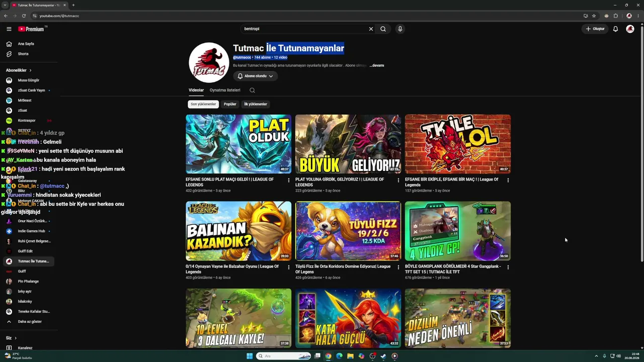Screen dimensions: 644x362
Task: Switch to the Videolar tab
Action: (196, 90)
